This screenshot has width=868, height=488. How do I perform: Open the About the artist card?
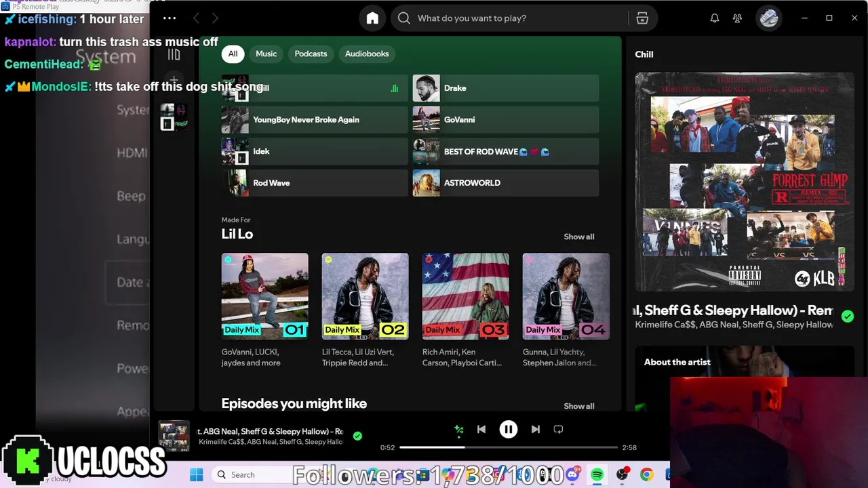745,380
